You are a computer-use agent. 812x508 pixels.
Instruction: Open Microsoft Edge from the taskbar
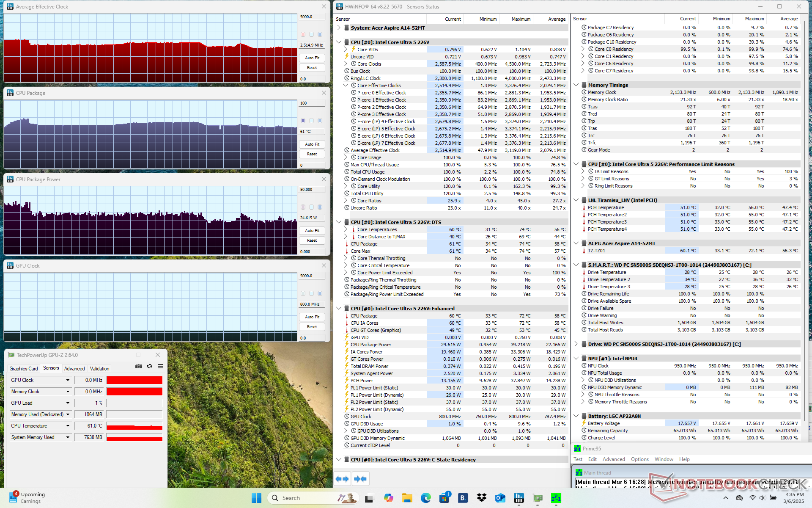click(x=425, y=498)
